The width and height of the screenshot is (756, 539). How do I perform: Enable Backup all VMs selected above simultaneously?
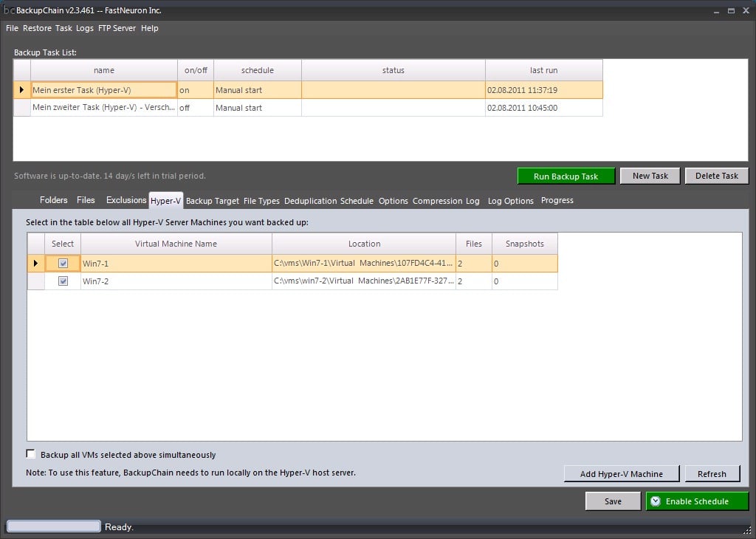31,454
